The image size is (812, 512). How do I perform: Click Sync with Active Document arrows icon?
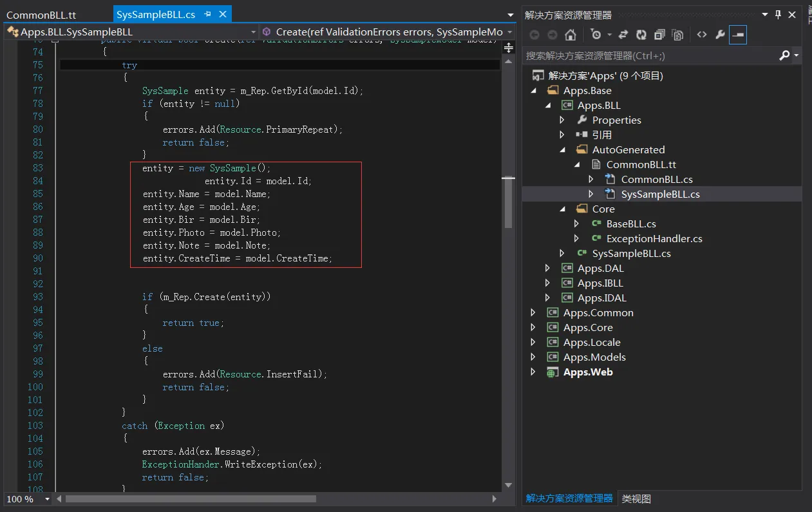623,35
